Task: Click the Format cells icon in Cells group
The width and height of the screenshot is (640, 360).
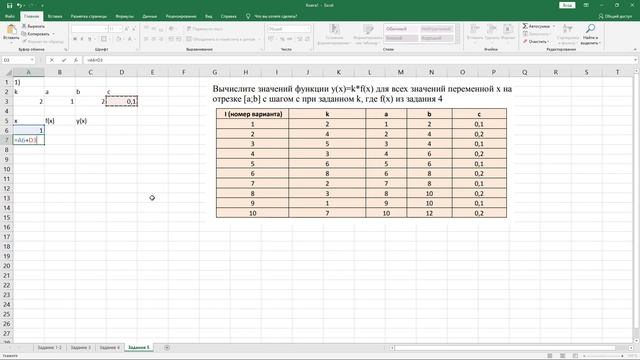Action: point(508,29)
